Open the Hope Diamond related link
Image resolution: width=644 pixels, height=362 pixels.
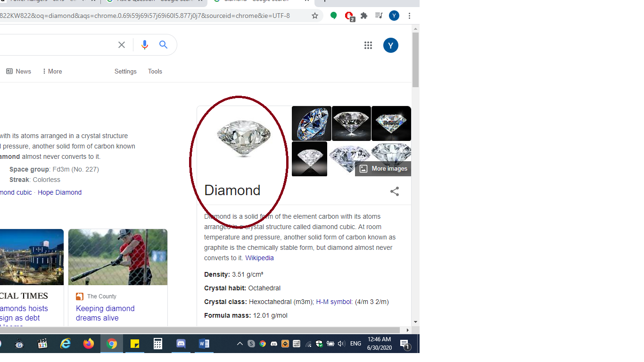(x=59, y=192)
